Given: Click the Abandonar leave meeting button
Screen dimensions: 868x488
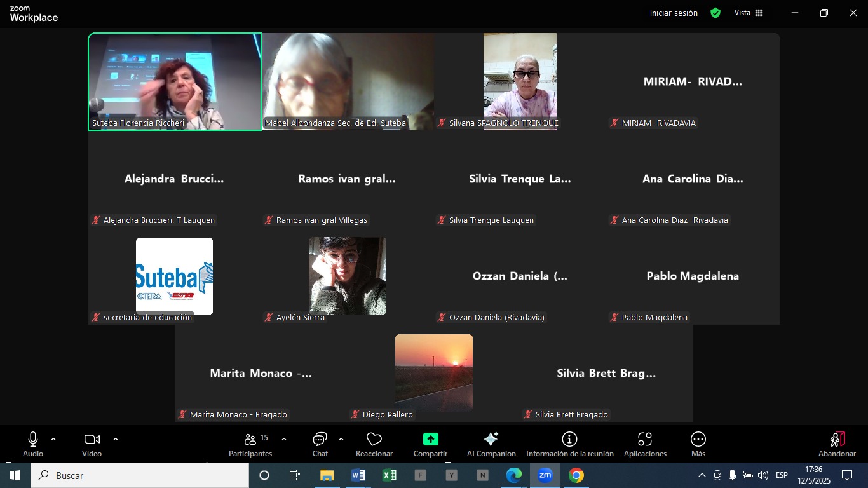Looking at the screenshot, I should 837,444.
